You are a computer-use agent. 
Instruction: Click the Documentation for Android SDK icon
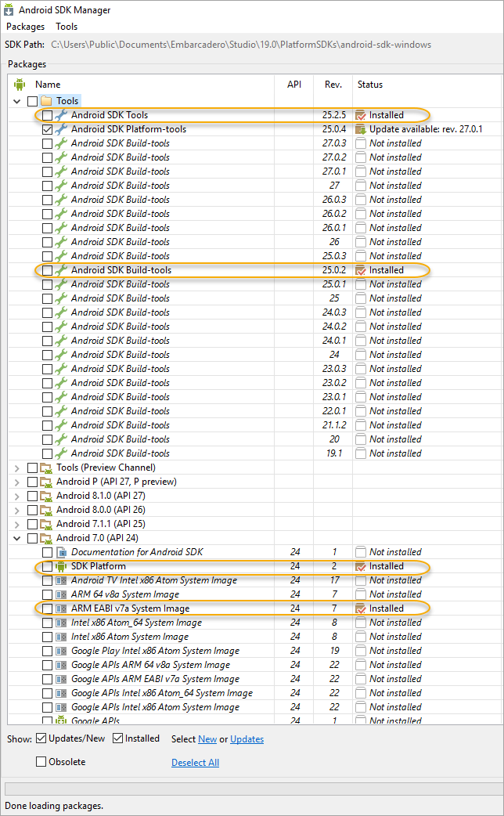62,552
